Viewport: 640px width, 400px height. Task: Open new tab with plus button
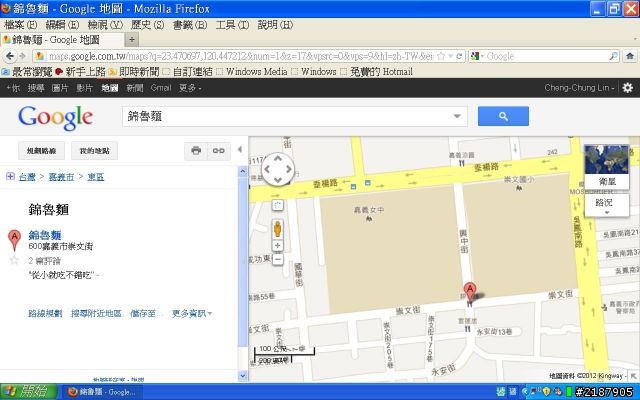point(132,40)
